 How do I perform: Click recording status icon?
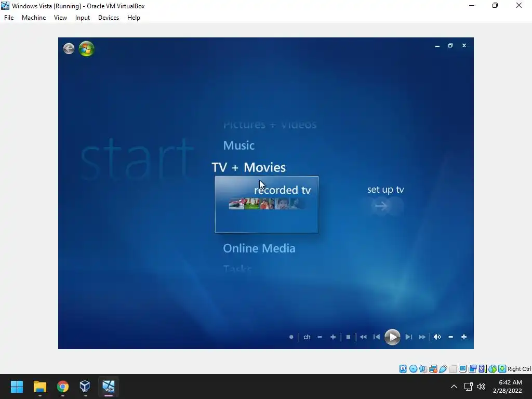click(x=472, y=369)
